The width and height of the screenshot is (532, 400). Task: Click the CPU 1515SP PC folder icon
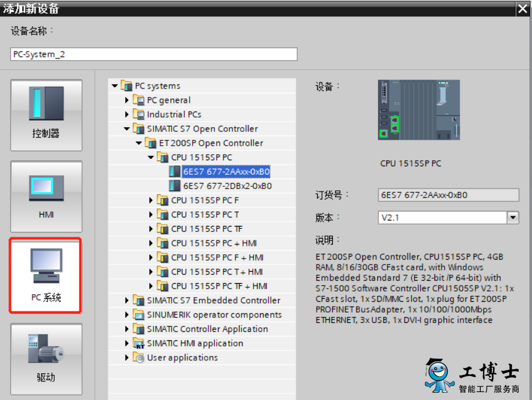[162, 157]
